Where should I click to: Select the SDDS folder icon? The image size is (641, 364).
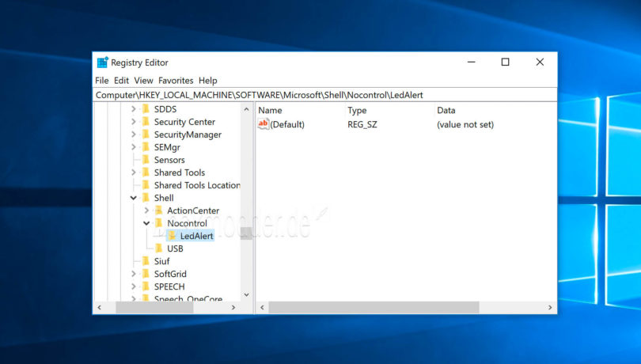coord(146,108)
